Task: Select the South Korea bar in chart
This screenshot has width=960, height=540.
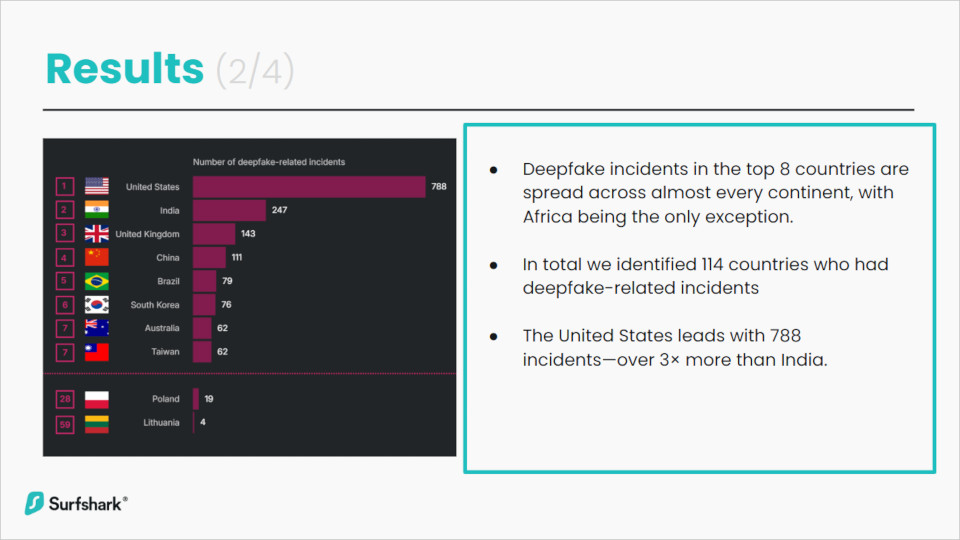Action: tap(204, 304)
